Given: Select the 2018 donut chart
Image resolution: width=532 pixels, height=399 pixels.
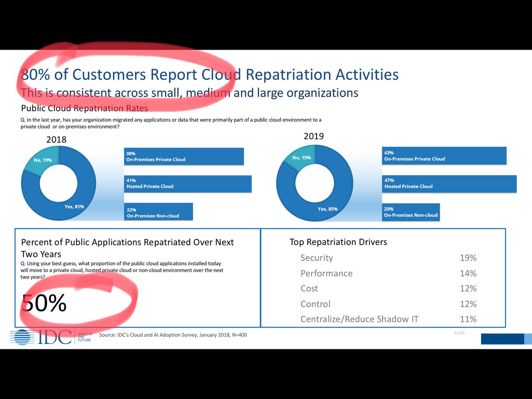Looking at the screenshot, I should coord(59,183).
